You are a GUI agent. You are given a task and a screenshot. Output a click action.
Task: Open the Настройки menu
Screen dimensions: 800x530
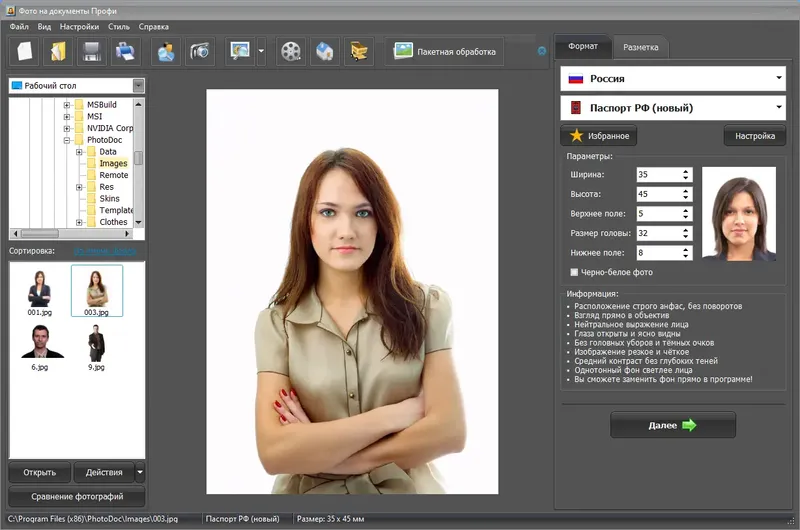click(x=79, y=26)
